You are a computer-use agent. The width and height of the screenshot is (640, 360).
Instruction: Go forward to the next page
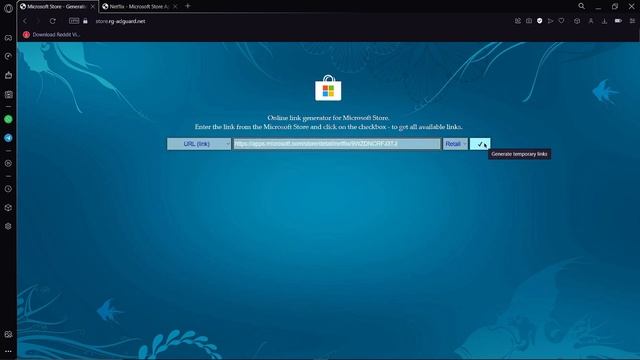38,21
